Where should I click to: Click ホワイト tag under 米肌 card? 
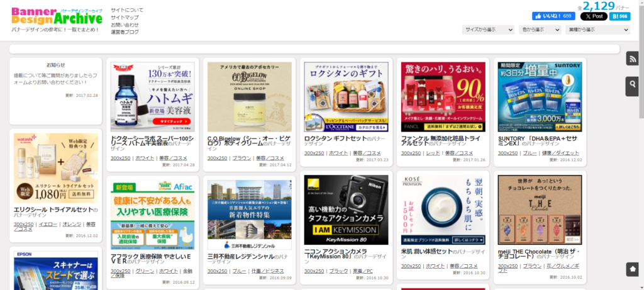tap(435, 265)
